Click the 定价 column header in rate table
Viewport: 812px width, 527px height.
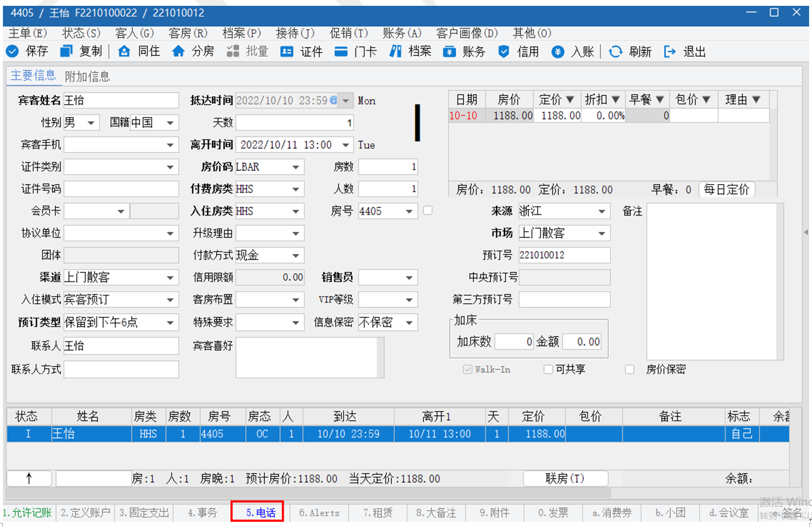(557, 100)
